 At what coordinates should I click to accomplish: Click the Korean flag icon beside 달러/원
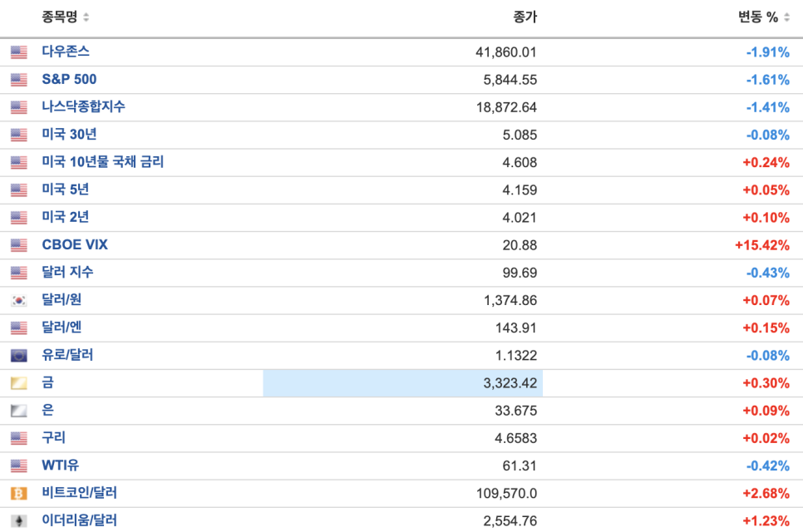point(19,301)
